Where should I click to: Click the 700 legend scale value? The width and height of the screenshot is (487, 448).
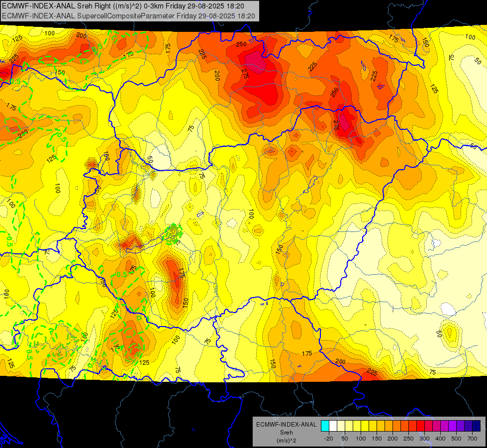pos(472,439)
